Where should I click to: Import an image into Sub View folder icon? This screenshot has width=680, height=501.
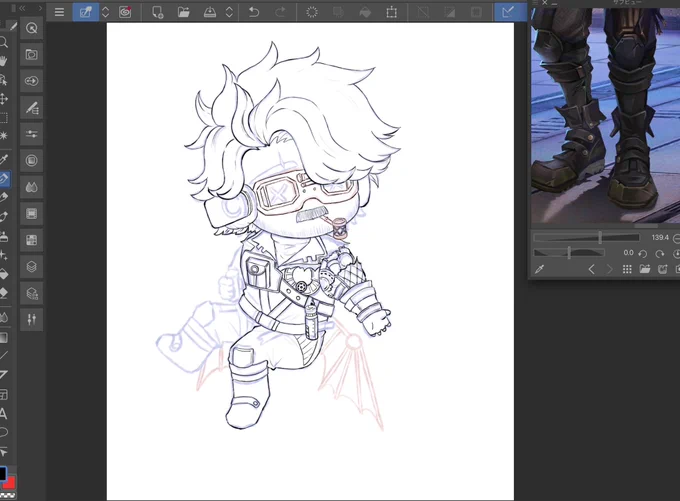click(645, 269)
